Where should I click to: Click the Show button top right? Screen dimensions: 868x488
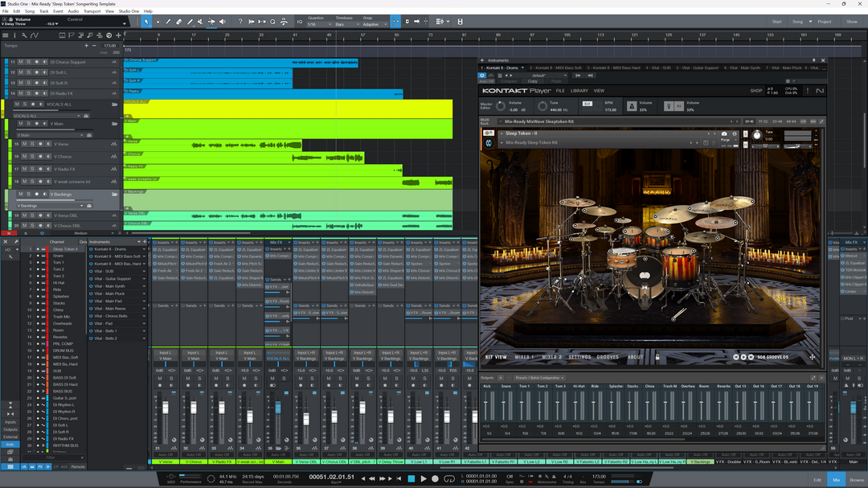(851, 22)
